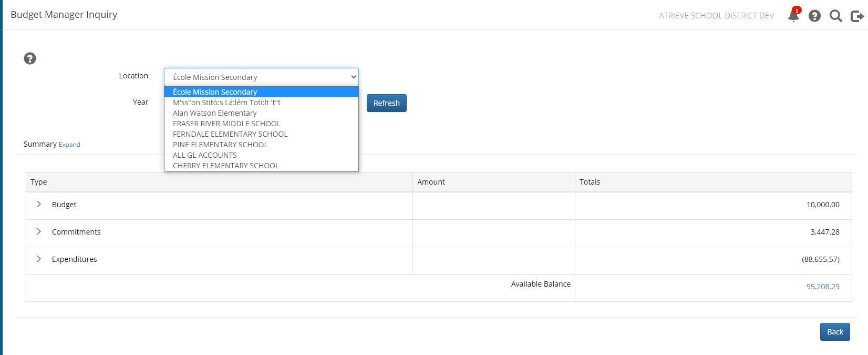
Task: Click the Back button
Action: coord(834,332)
